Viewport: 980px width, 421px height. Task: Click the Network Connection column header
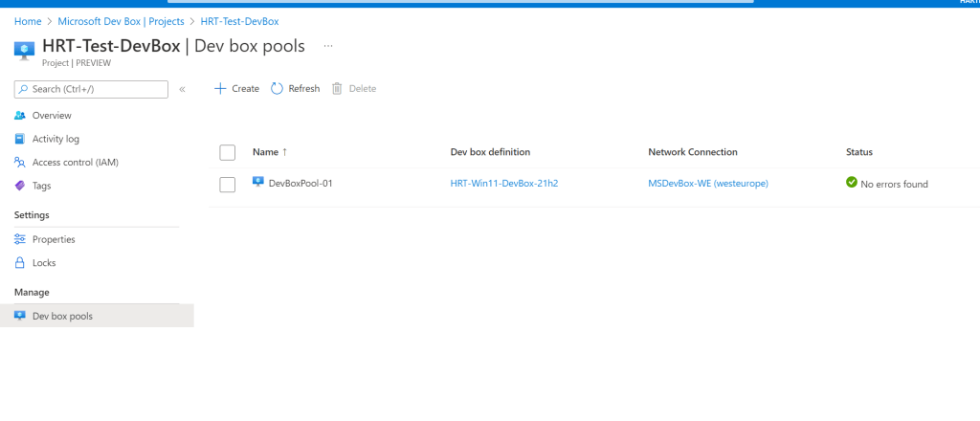693,152
